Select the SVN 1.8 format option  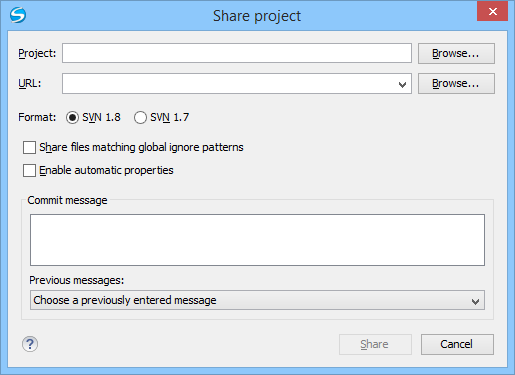(72, 117)
